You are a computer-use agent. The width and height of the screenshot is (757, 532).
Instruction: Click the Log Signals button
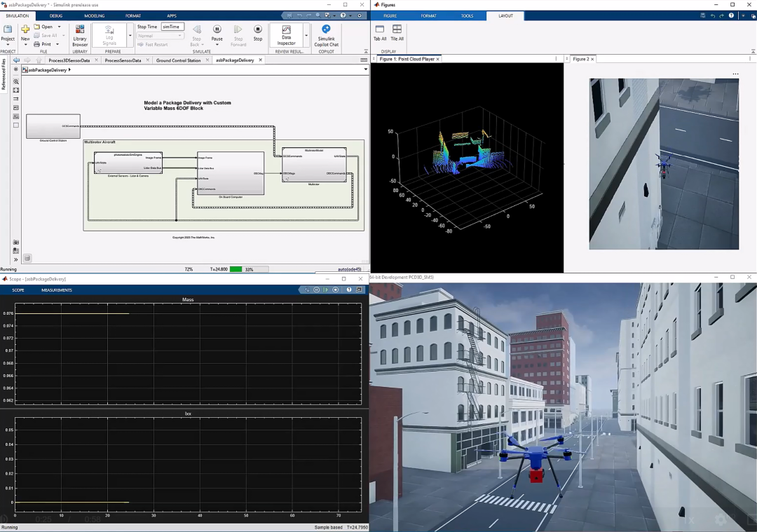pos(109,35)
